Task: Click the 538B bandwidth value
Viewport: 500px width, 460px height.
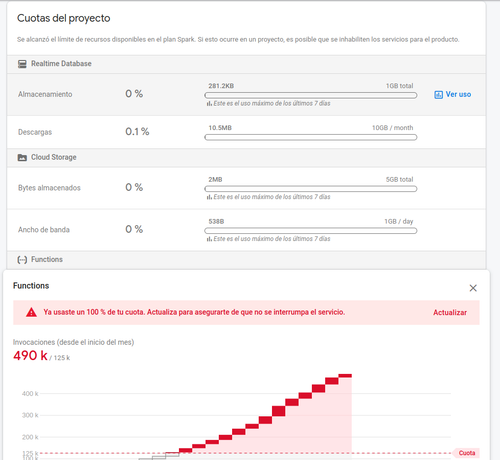Action: pyautogui.click(x=216, y=222)
